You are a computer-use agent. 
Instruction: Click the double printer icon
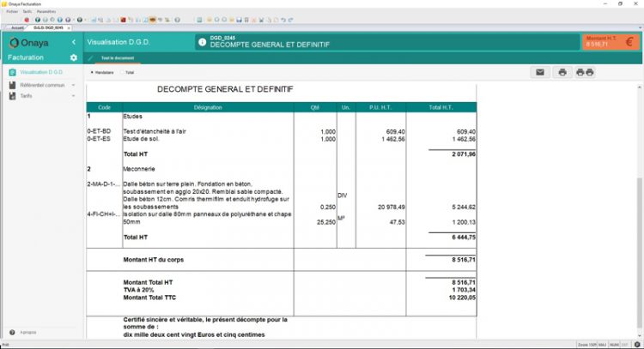[585, 72]
